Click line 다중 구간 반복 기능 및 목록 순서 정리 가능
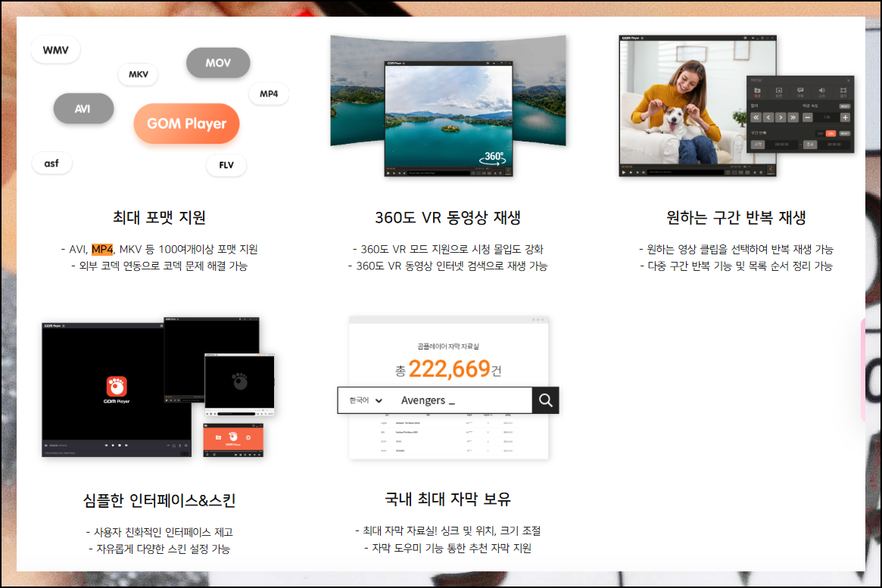882x588 pixels. click(736, 266)
